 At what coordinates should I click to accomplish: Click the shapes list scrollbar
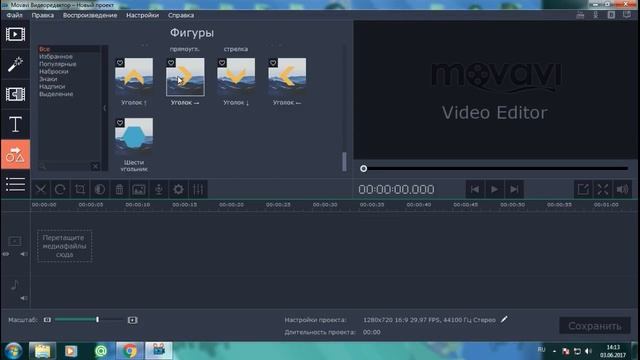[x=344, y=162]
